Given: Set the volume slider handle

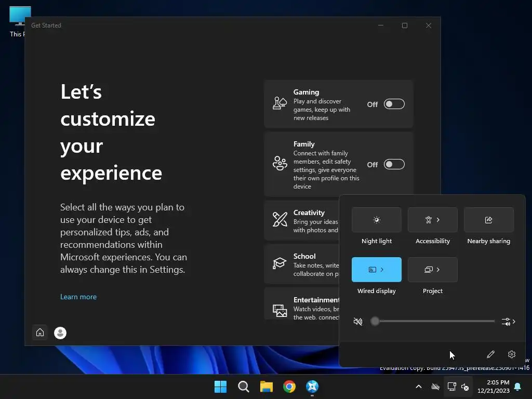Looking at the screenshot, I should coord(375,321).
